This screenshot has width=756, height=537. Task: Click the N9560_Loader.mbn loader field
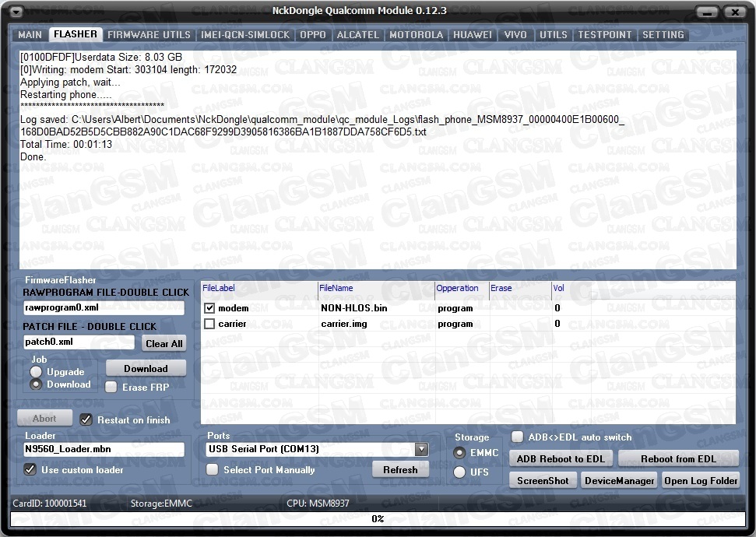[104, 449]
